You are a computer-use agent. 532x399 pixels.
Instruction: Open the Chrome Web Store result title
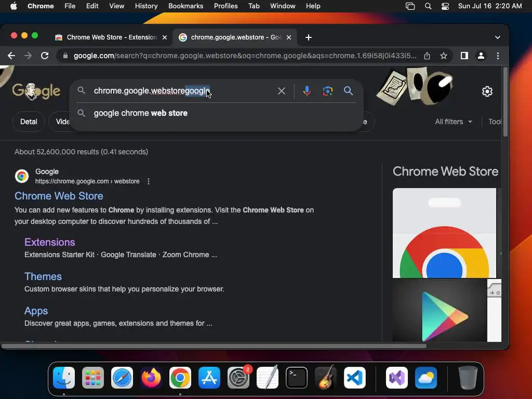pyautogui.click(x=59, y=196)
